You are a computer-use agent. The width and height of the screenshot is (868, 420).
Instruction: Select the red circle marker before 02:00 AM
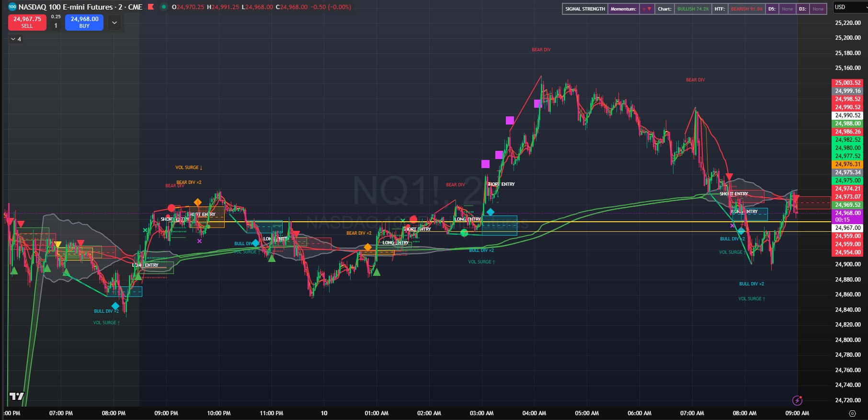click(413, 219)
